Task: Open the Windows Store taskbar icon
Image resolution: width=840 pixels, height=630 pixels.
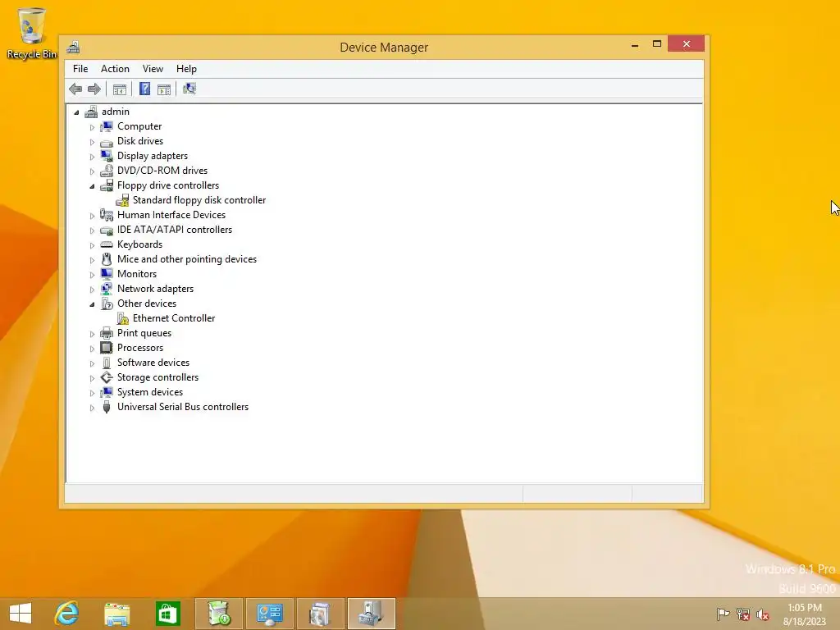Action: [167, 614]
